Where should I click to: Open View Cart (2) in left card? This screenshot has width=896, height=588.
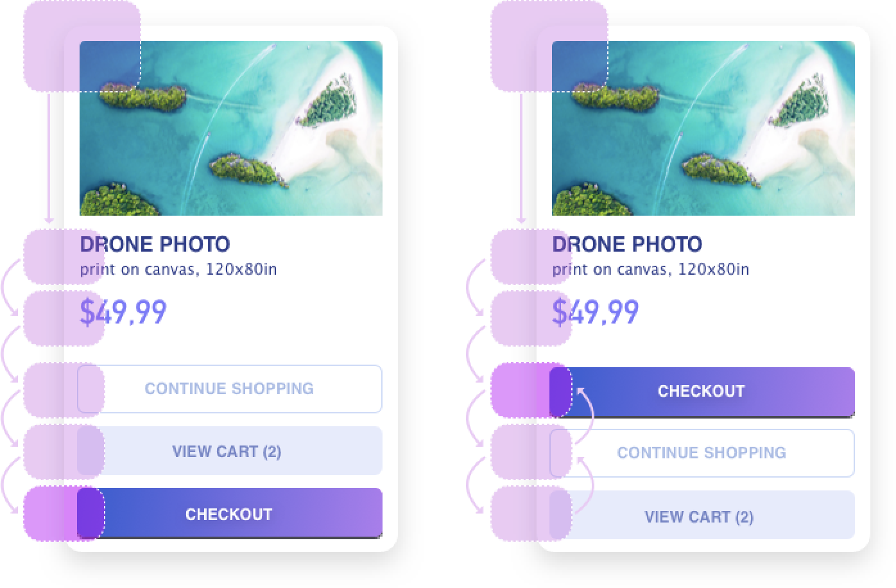(230, 451)
